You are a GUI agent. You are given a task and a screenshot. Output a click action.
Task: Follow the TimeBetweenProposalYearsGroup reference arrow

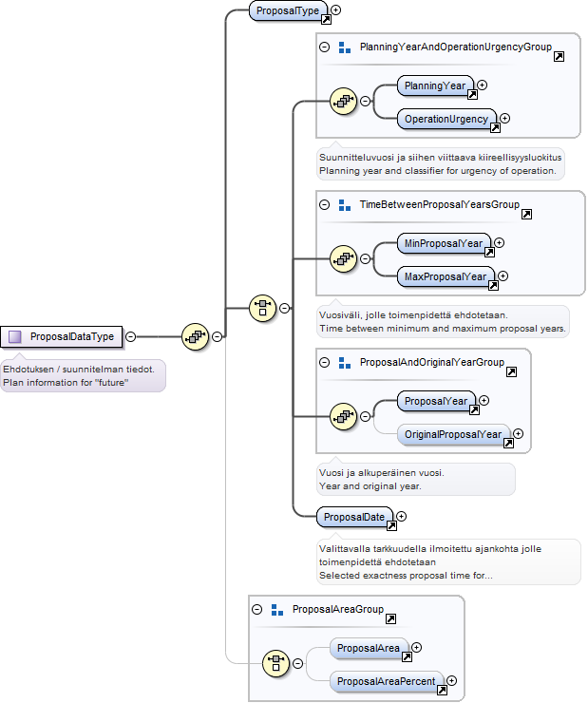point(526,215)
